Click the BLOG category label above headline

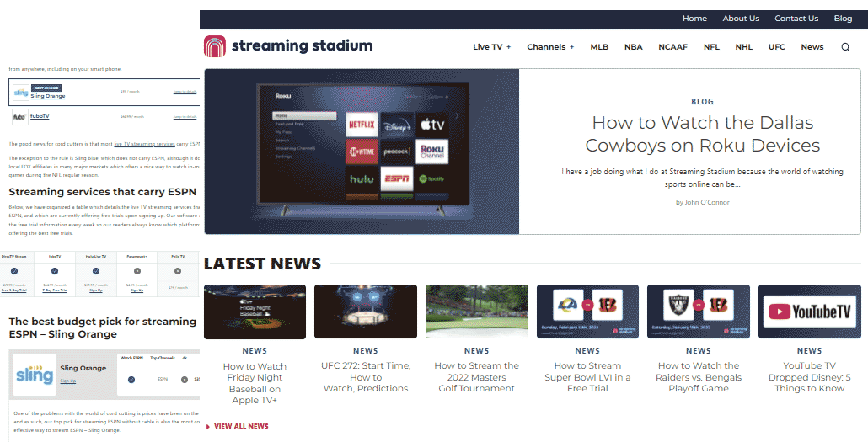pos(703,102)
